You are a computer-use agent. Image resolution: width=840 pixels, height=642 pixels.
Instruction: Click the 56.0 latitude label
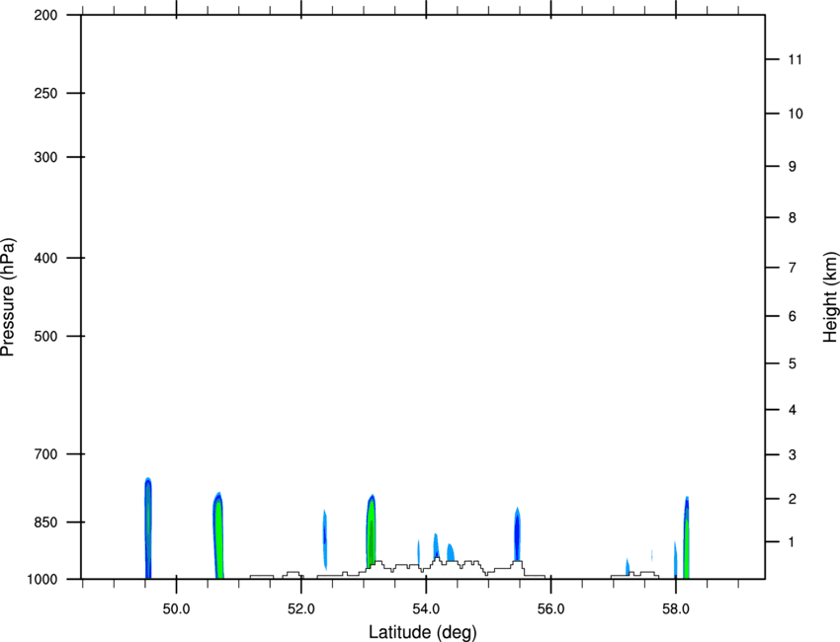[551, 608]
